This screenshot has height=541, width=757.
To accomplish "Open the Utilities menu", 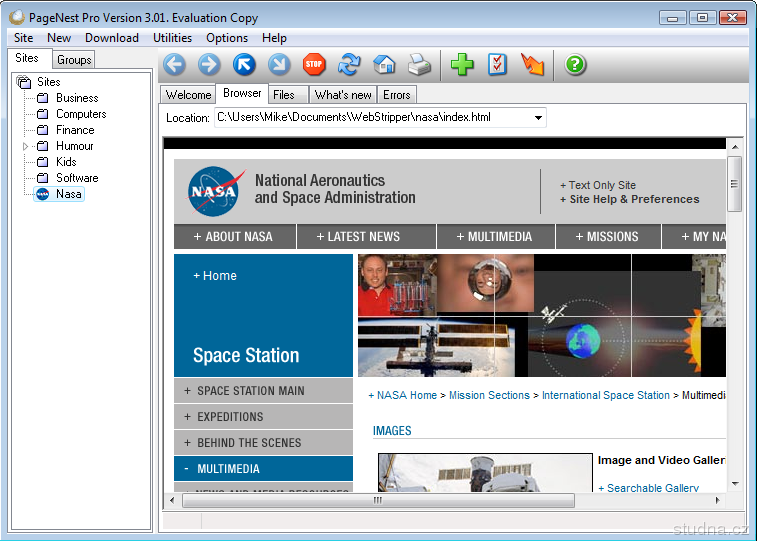I will (172, 38).
